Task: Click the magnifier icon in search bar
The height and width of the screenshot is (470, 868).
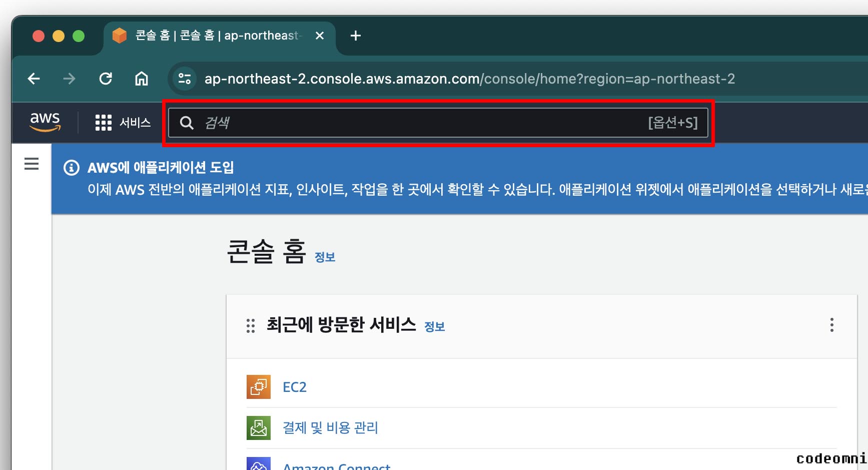Action: point(187,123)
